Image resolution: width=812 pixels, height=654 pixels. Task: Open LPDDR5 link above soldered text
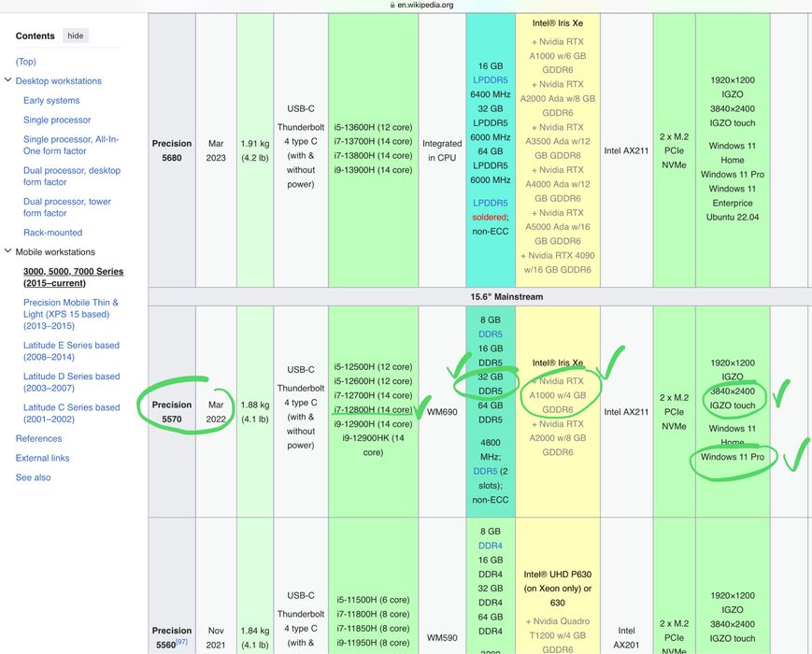(491, 203)
